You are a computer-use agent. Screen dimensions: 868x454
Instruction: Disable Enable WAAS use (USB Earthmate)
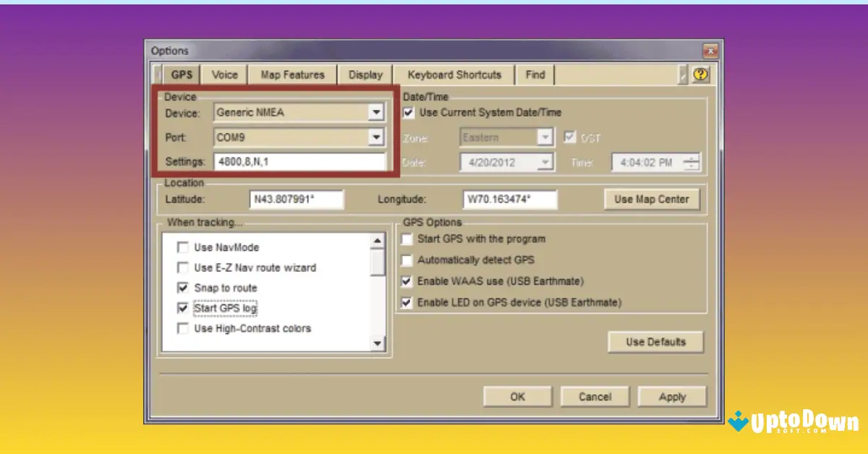(407, 281)
